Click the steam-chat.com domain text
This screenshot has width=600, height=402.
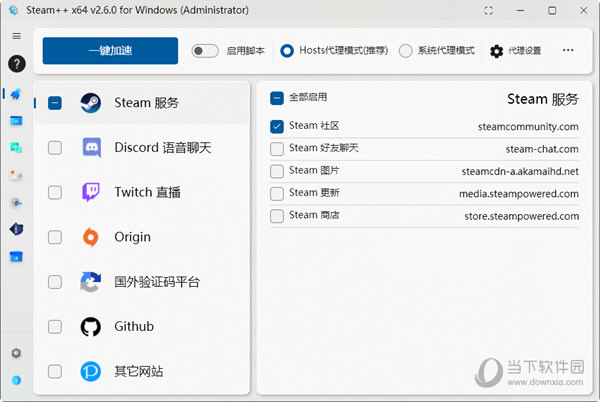pos(542,149)
